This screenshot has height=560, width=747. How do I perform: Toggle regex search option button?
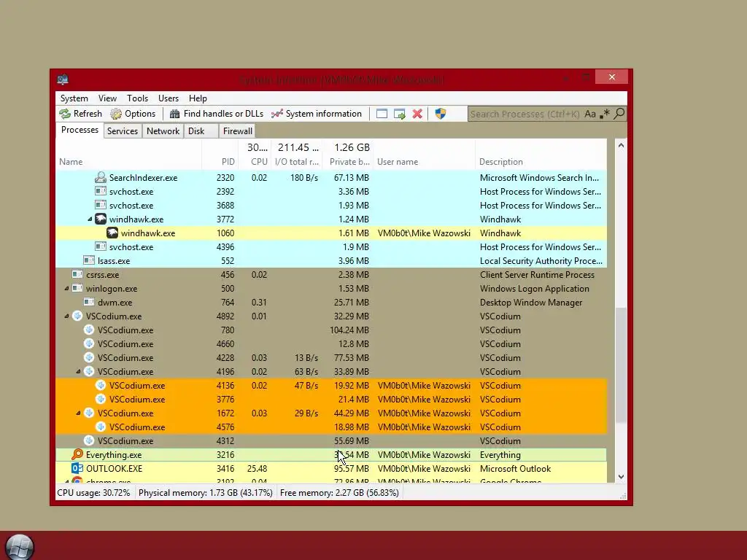click(605, 114)
